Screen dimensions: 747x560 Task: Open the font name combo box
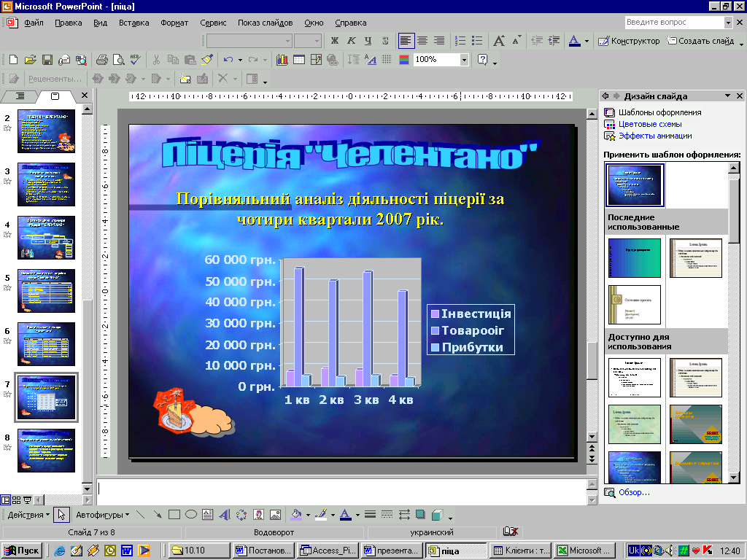[x=249, y=41]
